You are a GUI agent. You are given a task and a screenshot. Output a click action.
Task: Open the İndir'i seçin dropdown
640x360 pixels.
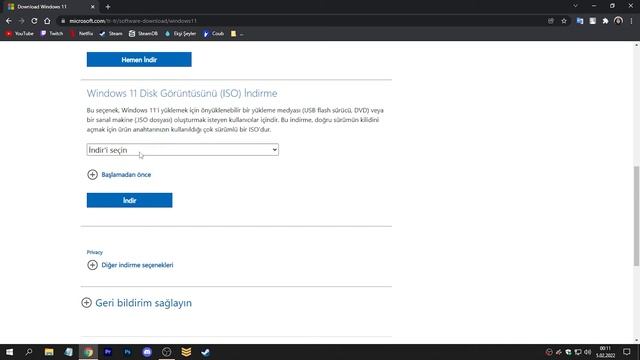coord(182,150)
